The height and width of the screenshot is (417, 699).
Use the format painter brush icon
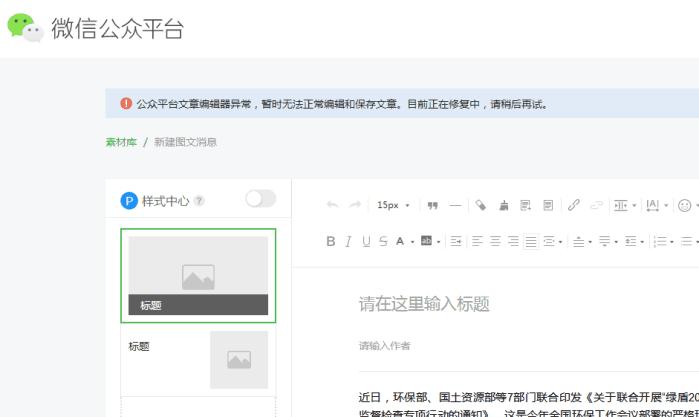coord(504,205)
